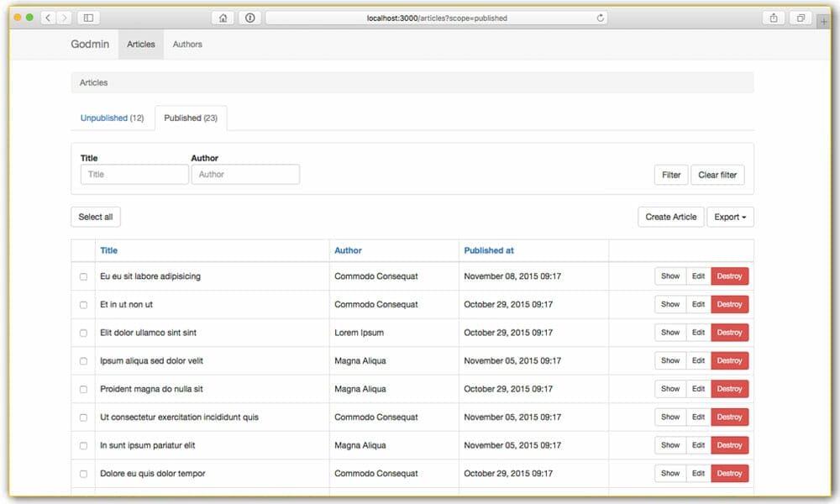Viewport: 840px width, 504px height.
Task: Open the Authors section in the navbar
Action: (x=186, y=45)
